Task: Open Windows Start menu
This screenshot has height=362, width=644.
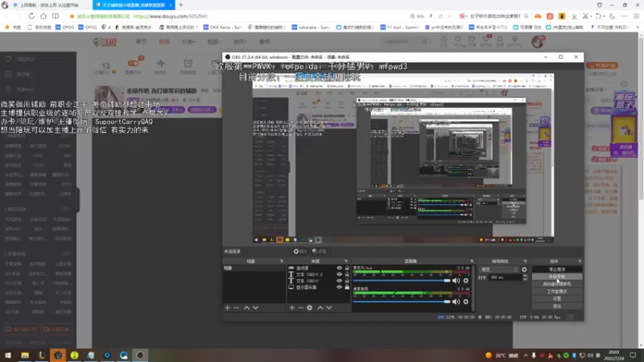Action: tap(8, 355)
